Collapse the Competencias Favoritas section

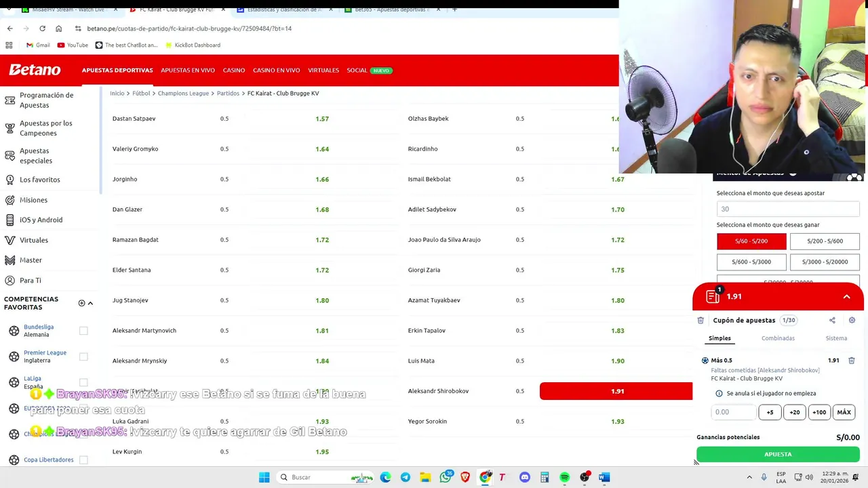coord(90,303)
